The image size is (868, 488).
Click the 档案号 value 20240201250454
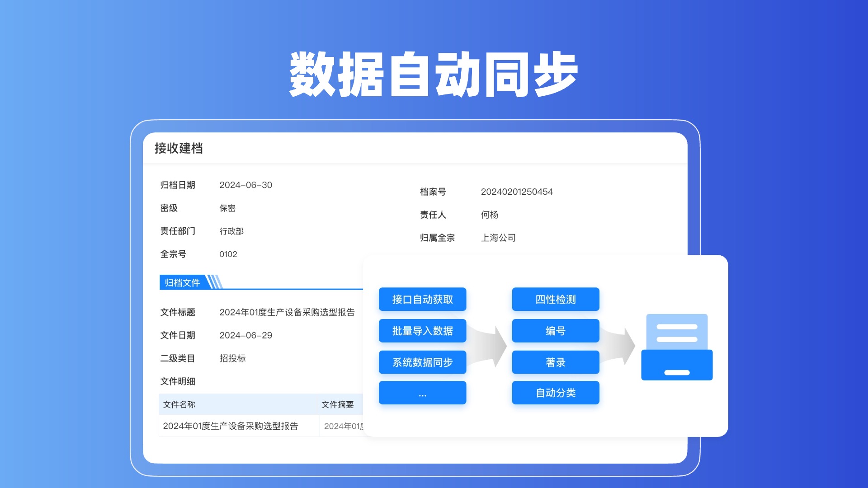pos(517,192)
